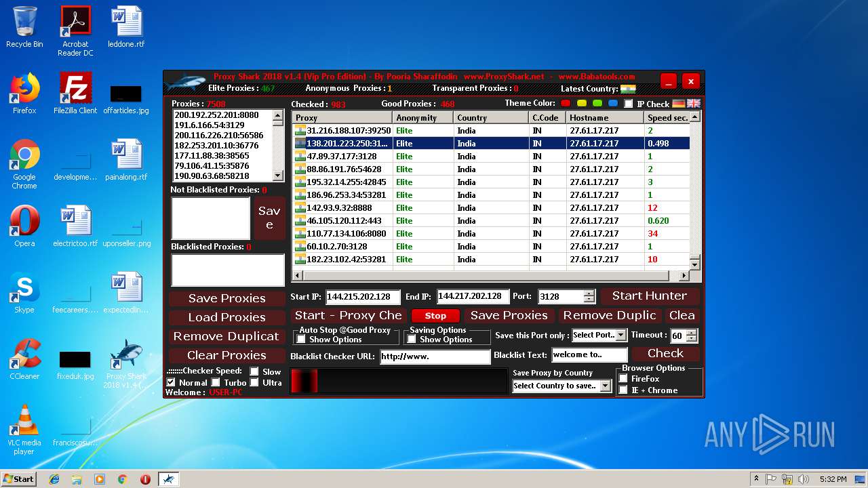The image size is (868, 488).
Task: Enable Turbo checker speed
Action: (x=216, y=382)
